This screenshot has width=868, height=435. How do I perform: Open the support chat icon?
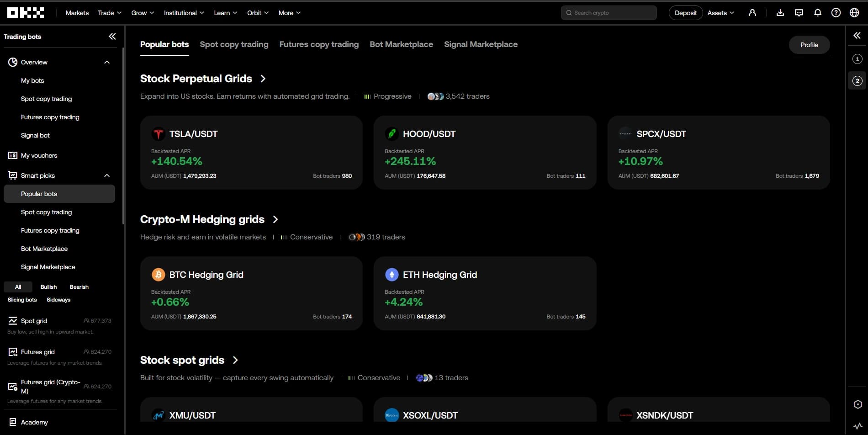799,13
